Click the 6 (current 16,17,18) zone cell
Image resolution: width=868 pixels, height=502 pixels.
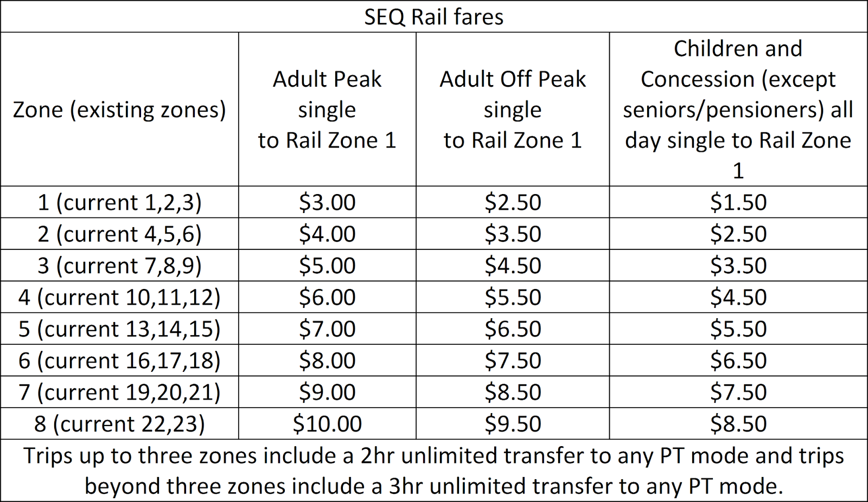pos(119,361)
